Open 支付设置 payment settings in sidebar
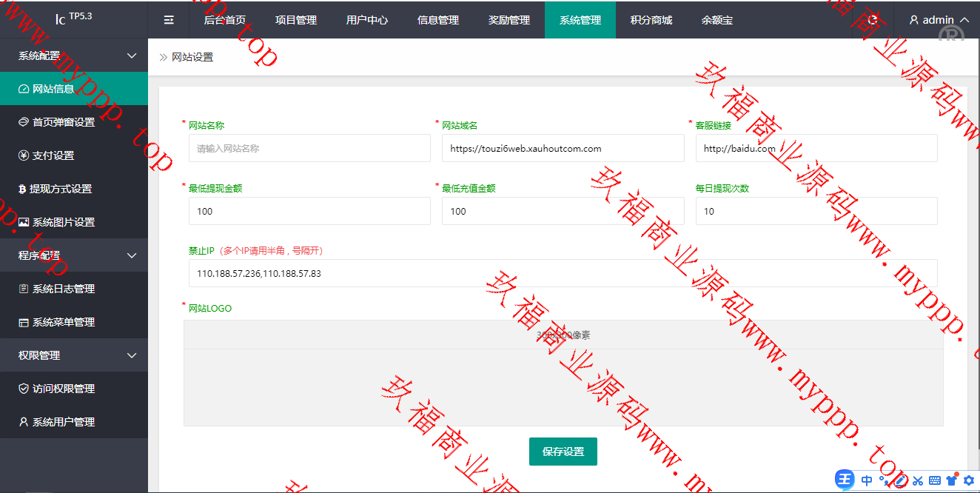Image resolution: width=980 pixels, height=493 pixels. click(x=53, y=155)
